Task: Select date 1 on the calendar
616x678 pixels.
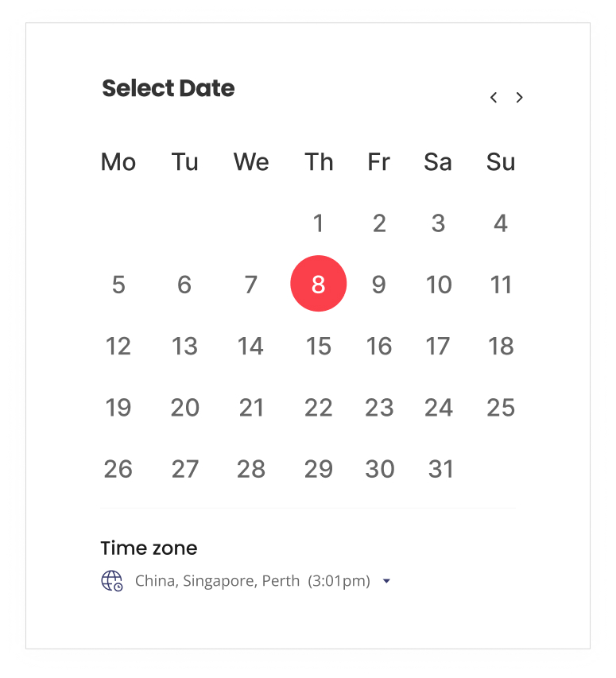Action: coord(319,223)
